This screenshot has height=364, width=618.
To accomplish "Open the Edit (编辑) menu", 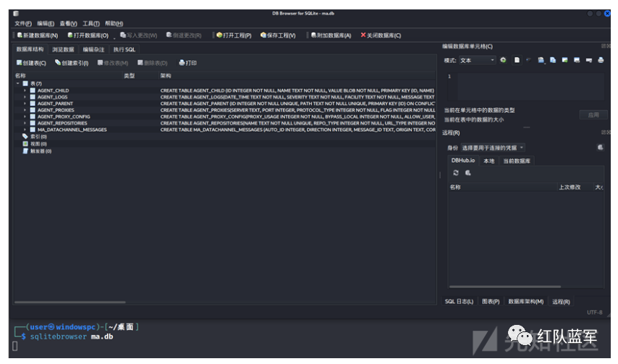I will click(x=46, y=24).
